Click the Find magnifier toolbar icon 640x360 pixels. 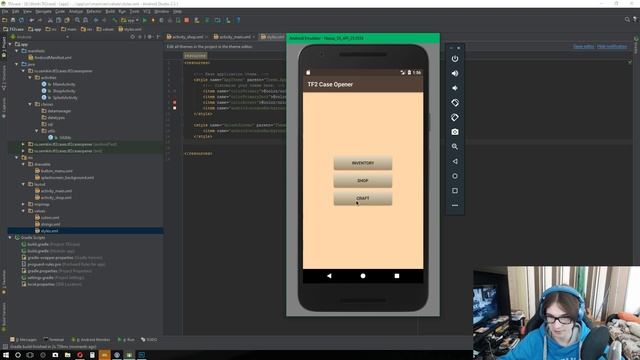click(77, 20)
